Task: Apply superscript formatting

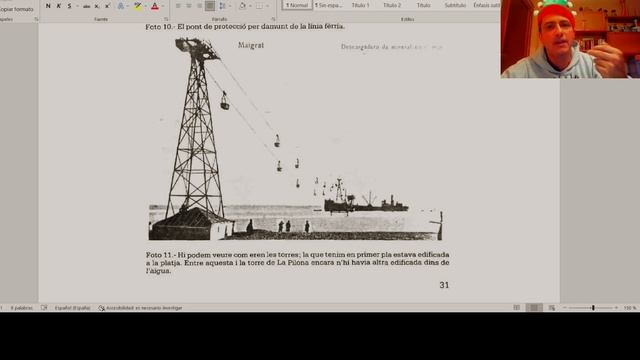Action: (107, 6)
